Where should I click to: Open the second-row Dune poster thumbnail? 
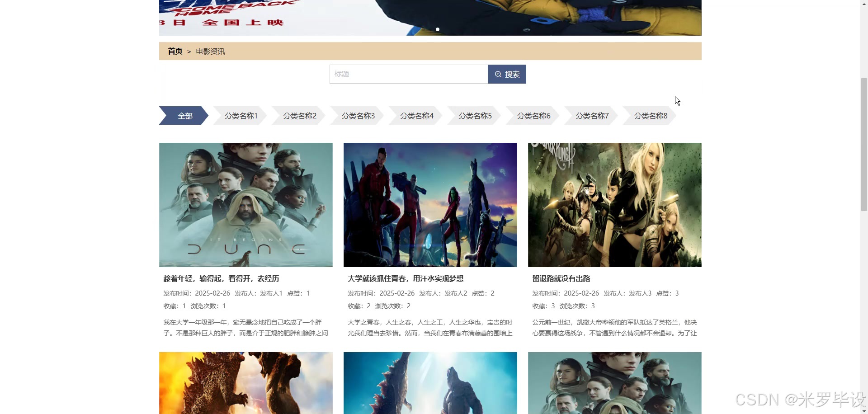click(x=615, y=383)
